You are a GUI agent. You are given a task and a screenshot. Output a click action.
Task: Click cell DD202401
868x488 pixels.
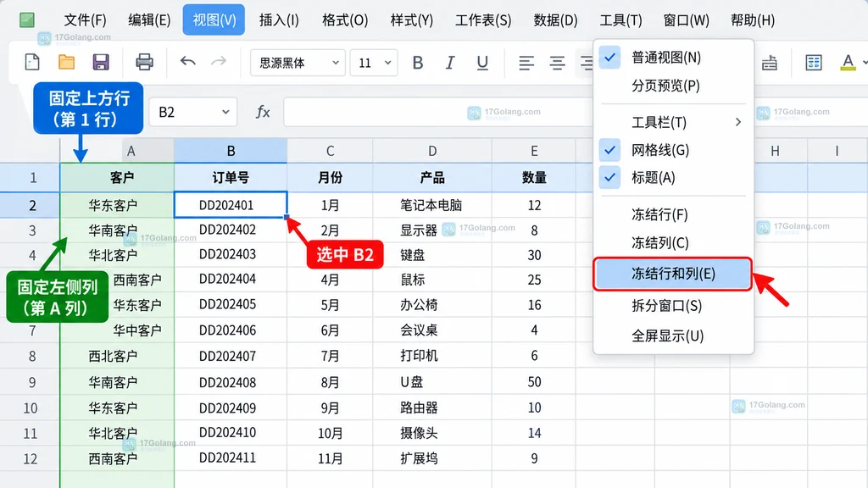click(x=231, y=205)
